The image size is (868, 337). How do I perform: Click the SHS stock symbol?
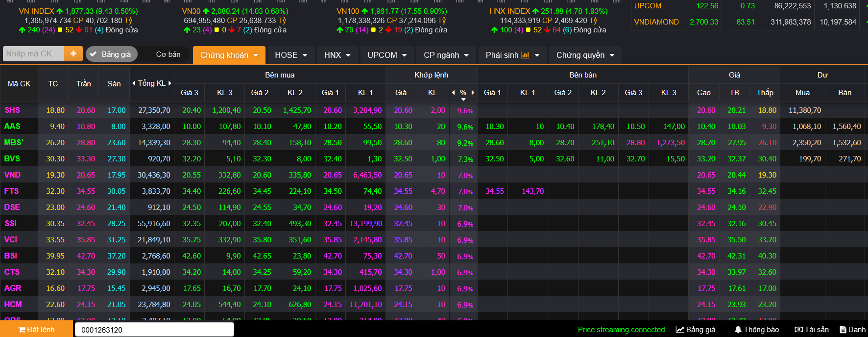pos(12,110)
